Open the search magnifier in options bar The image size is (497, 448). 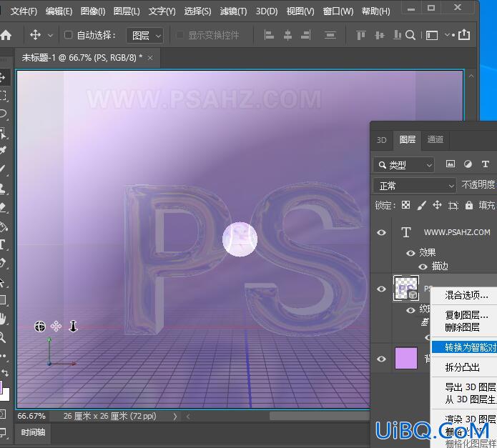point(410,35)
